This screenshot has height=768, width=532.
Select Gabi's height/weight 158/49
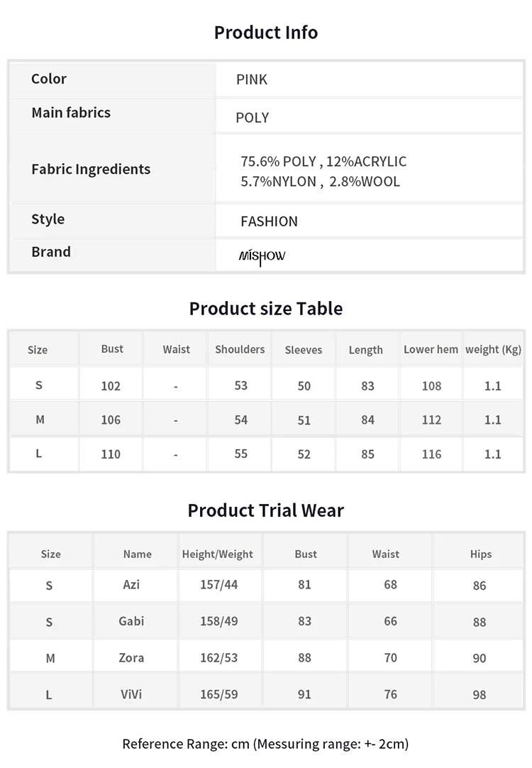tap(218, 621)
